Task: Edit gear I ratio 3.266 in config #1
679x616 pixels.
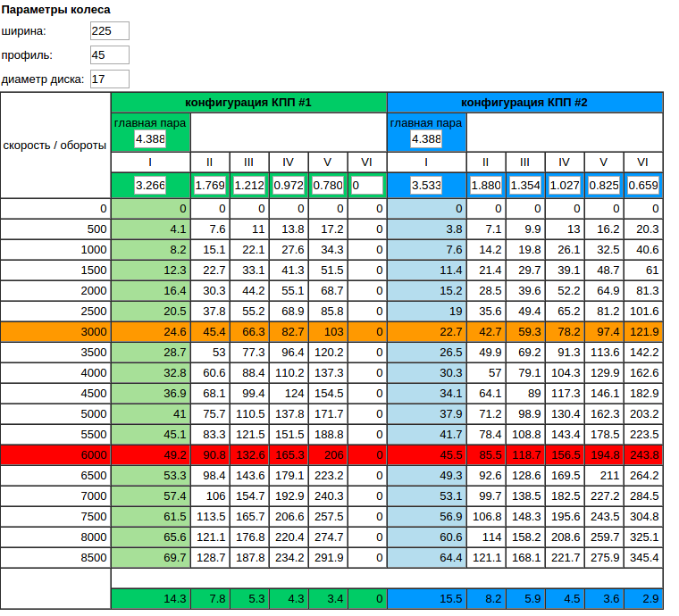Action: pyautogui.click(x=150, y=186)
